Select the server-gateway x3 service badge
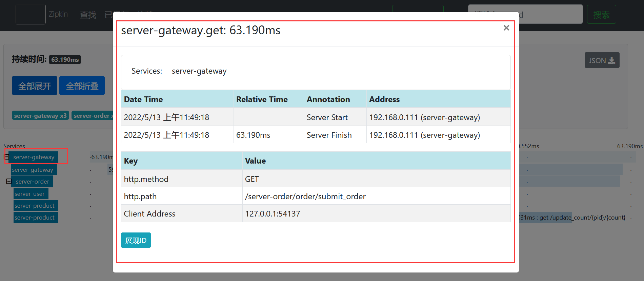 [x=40, y=116]
